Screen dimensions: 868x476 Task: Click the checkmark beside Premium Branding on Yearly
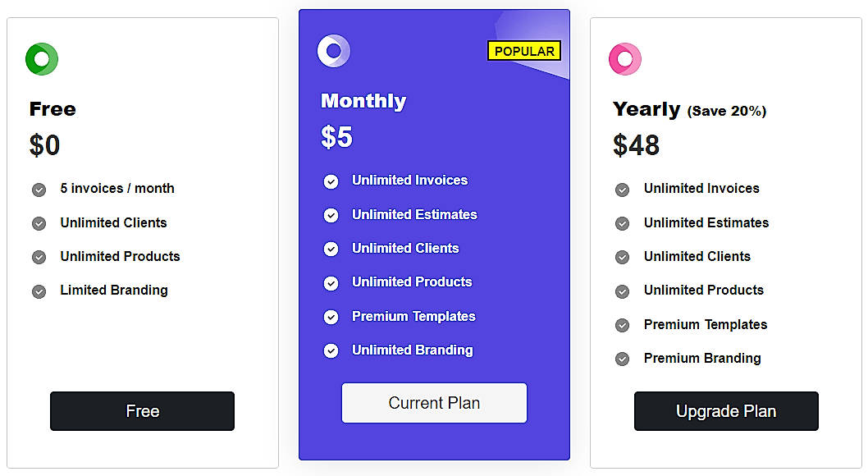tap(622, 359)
